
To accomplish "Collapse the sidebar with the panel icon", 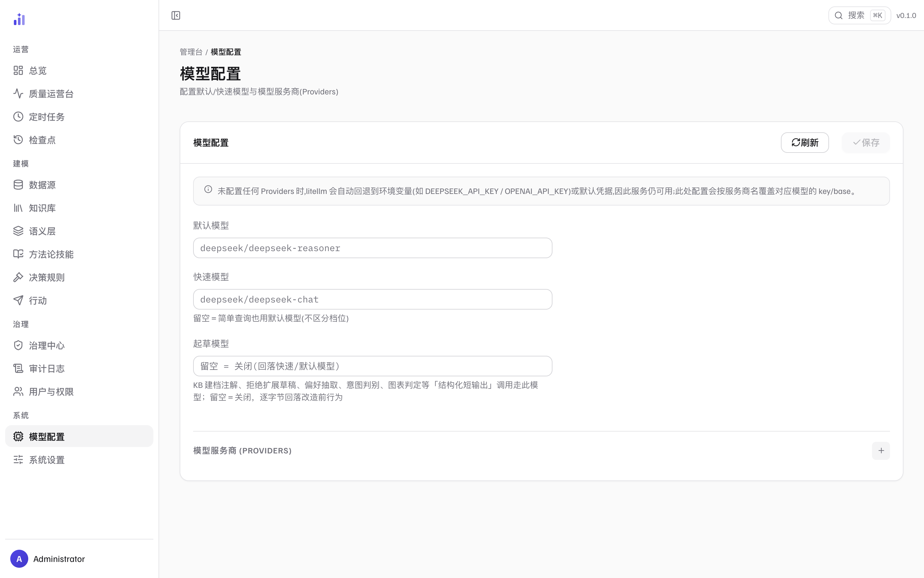I will click(175, 15).
